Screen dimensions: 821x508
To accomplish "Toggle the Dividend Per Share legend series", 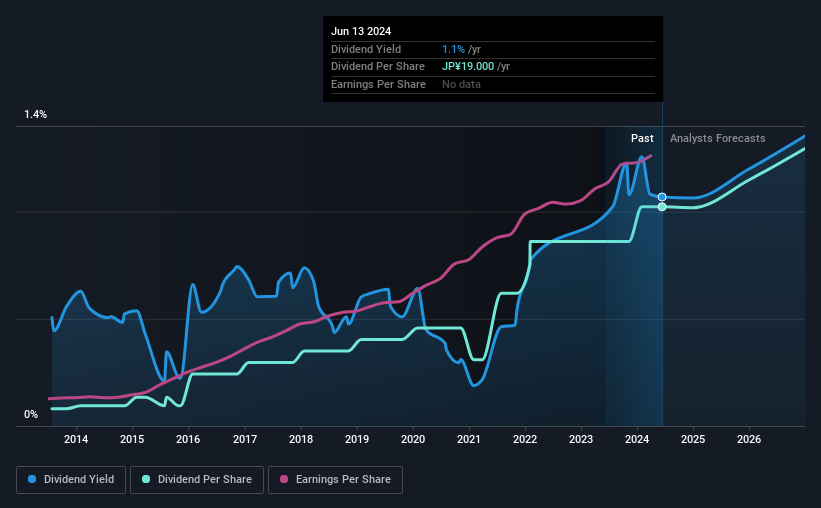I will [x=197, y=479].
